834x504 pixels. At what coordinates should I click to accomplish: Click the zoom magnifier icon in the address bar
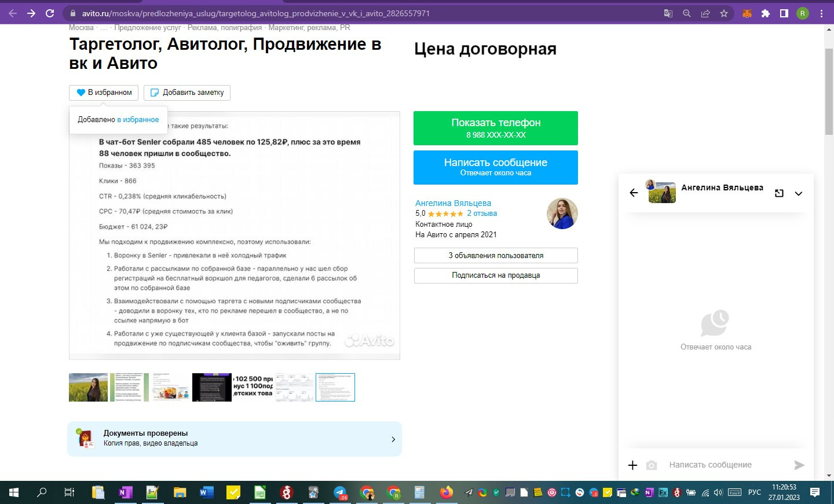(686, 13)
